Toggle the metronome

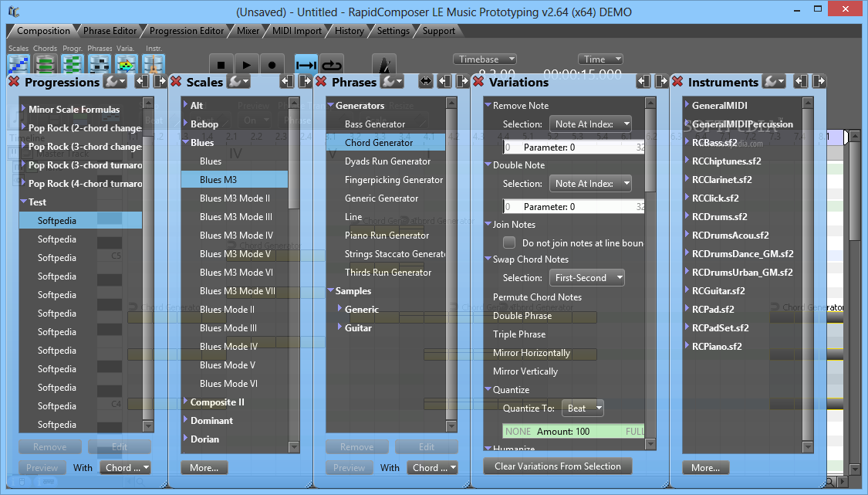point(384,65)
